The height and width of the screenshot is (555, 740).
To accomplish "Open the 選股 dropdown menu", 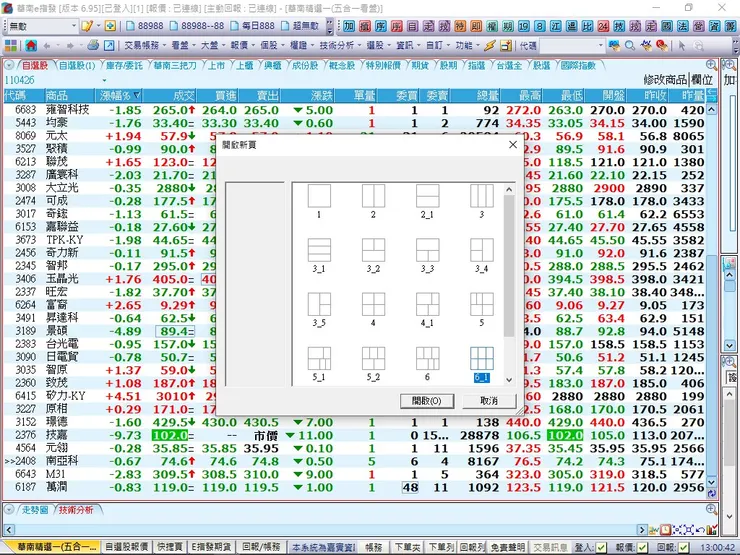I will click(378, 45).
